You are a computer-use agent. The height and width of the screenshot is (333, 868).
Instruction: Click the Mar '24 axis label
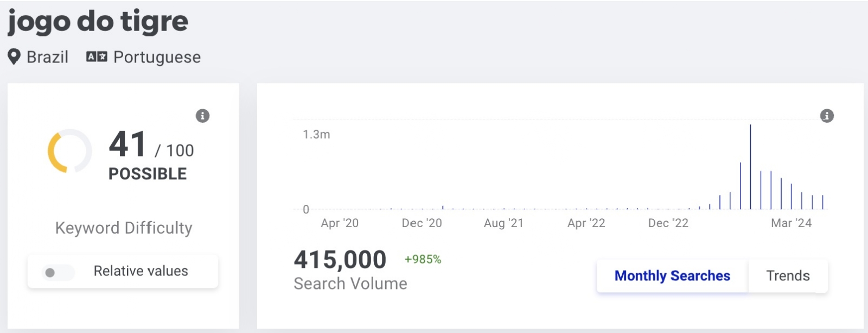791,223
